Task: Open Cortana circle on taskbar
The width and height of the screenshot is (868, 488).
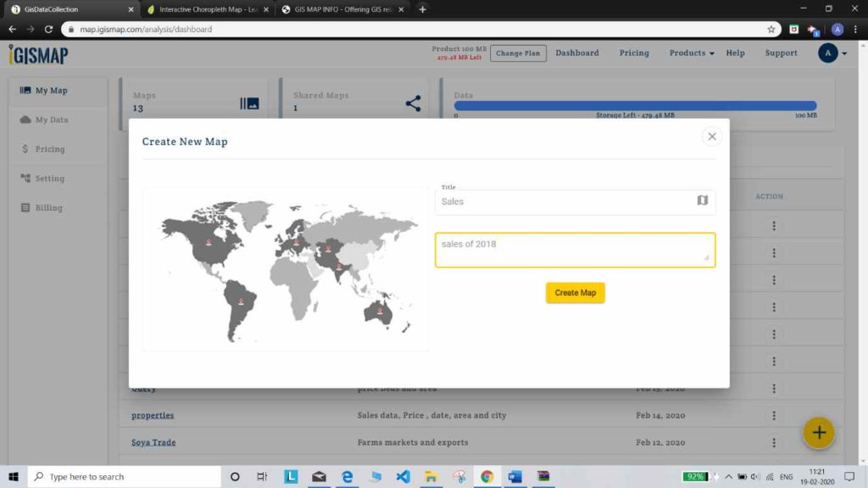Action: point(235,476)
